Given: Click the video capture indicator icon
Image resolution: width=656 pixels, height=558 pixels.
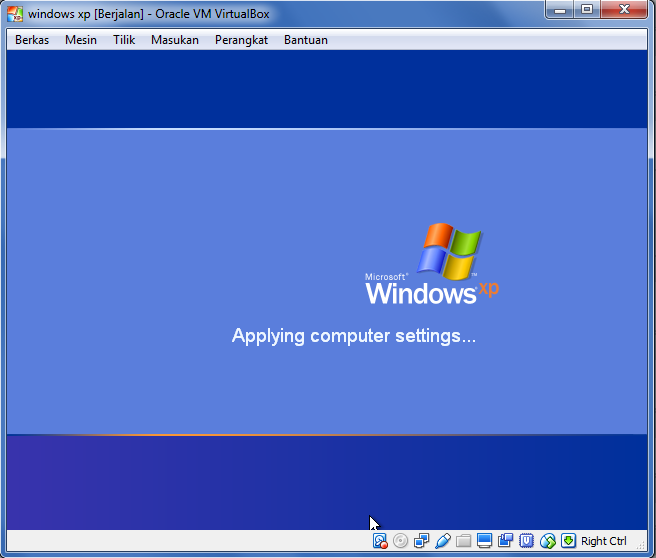Looking at the screenshot, I should [x=505, y=541].
